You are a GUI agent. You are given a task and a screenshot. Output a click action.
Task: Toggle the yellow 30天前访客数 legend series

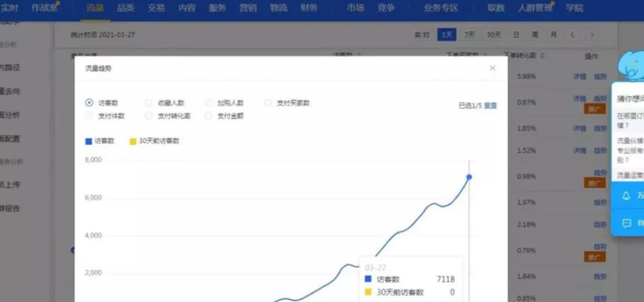click(x=154, y=141)
